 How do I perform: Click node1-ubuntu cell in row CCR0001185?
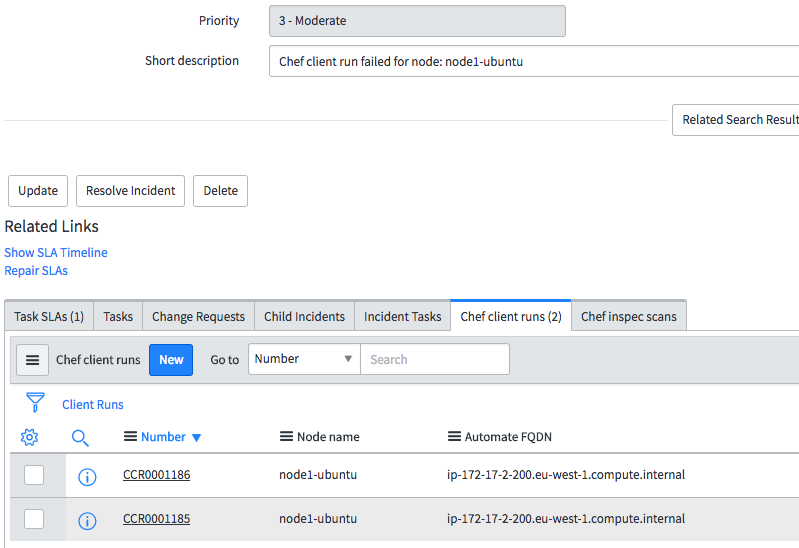pos(318,518)
